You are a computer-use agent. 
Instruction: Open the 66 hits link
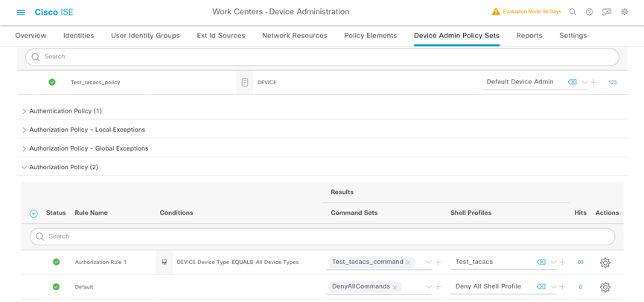[x=580, y=262]
